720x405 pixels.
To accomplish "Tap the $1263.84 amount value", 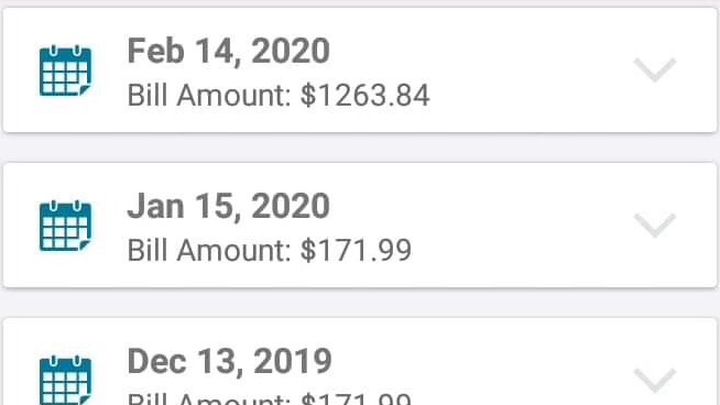I will tap(365, 95).
